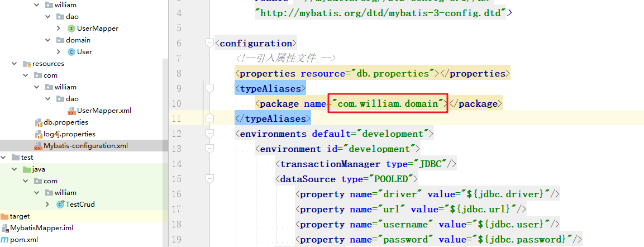Fold the environments block at line 12
Viewport: 644px width, 247px height.
tap(209, 134)
